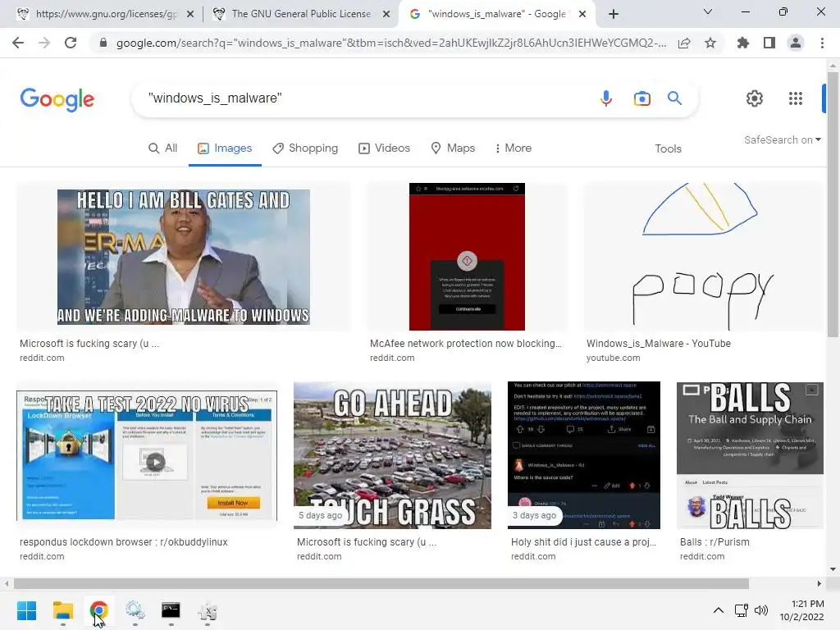This screenshot has height=630, width=840.
Task: Switch to the All results tab
Action: 163,148
